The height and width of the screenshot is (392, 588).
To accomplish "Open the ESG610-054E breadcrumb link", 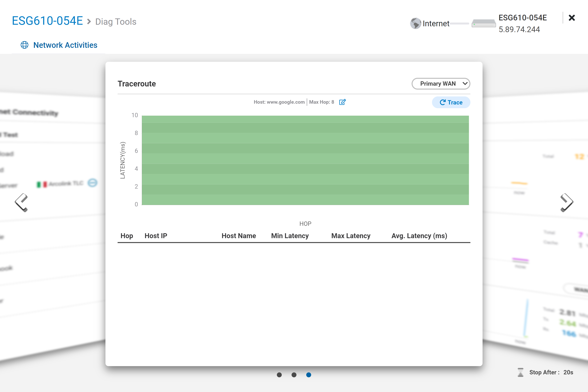I will point(47,21).
